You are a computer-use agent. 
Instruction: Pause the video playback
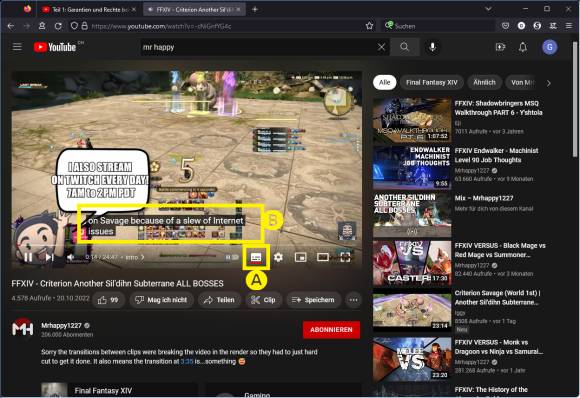tap(28, 257)
